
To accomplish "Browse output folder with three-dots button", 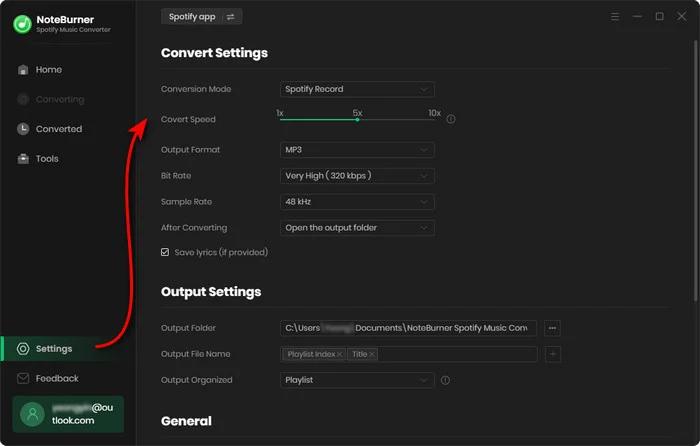I will click(x=553, y=328).
